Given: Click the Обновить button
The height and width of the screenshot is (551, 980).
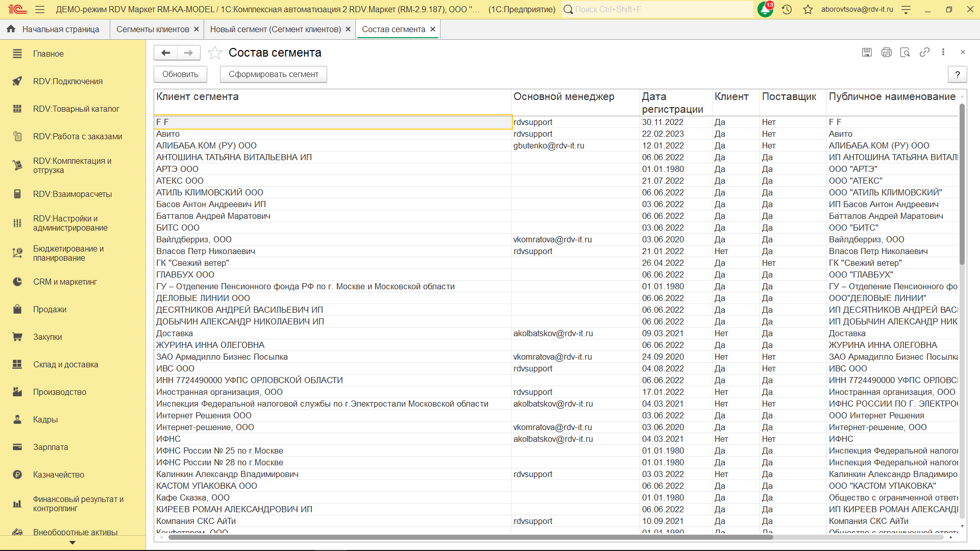Looking at the screenshot, I should pyautogui.click(x=180, y=74).
